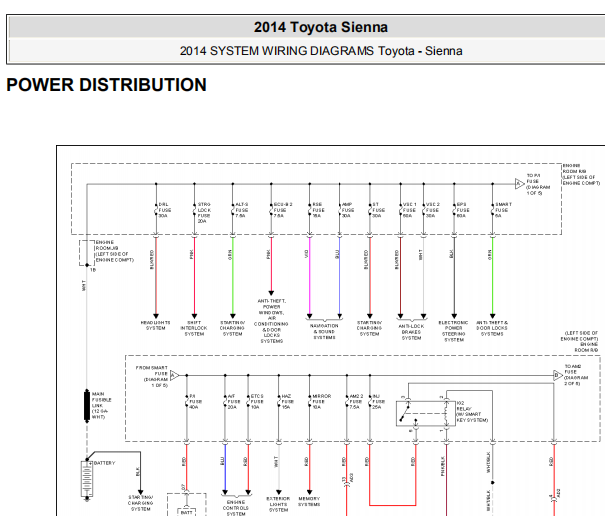
Task: Click the STRG LOCK FUSE 20A label
Action: 204,213
